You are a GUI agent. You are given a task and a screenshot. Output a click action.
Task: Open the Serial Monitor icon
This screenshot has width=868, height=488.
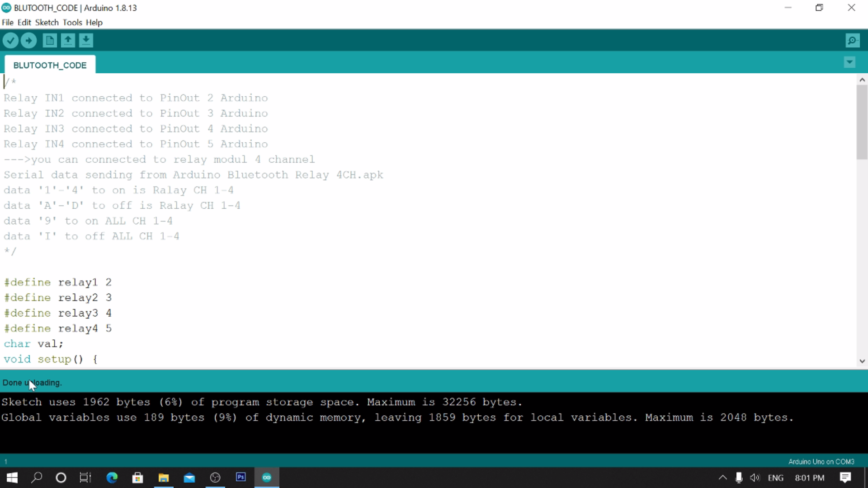coord(852,41)
